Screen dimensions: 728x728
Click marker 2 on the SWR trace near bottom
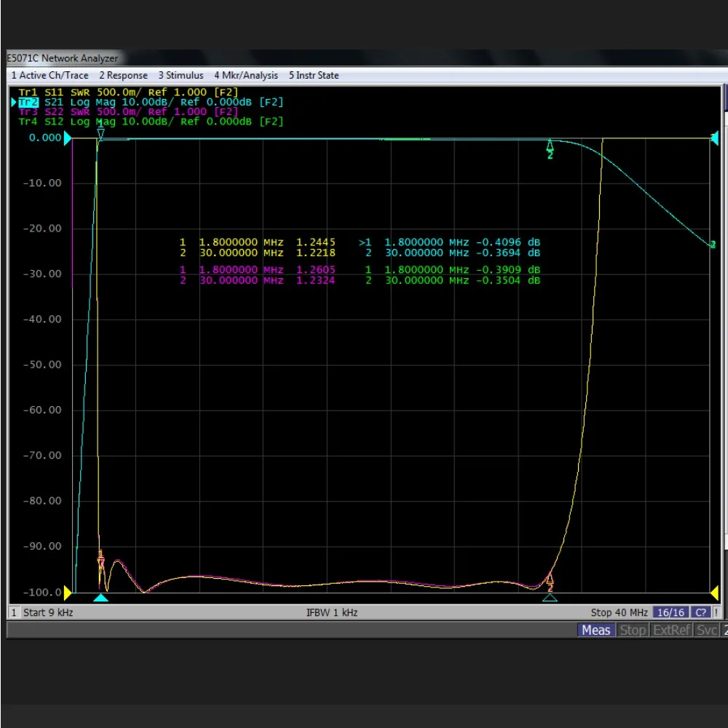[550, 582]
